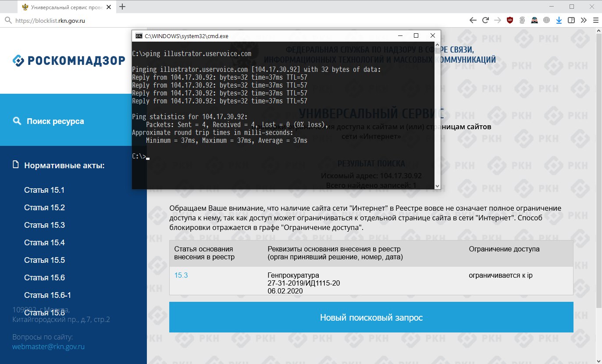Open a new tab with the plus button
The width and height of the screenshot is (602, 364).
coord(122,7)
